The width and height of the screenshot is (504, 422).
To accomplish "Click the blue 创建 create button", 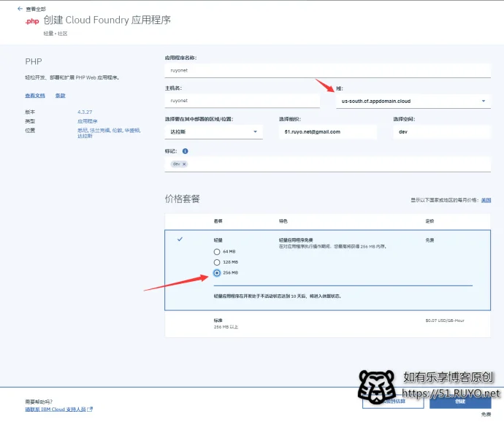I will coord(460,402).
